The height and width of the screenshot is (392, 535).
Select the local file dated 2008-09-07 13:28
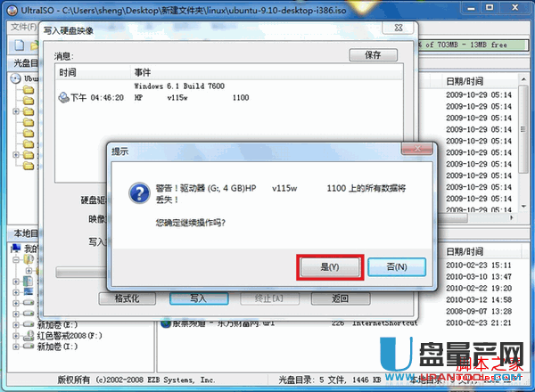479,311
